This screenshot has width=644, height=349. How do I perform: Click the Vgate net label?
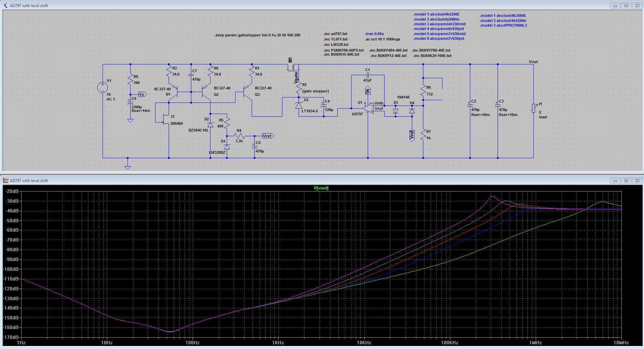296,77
